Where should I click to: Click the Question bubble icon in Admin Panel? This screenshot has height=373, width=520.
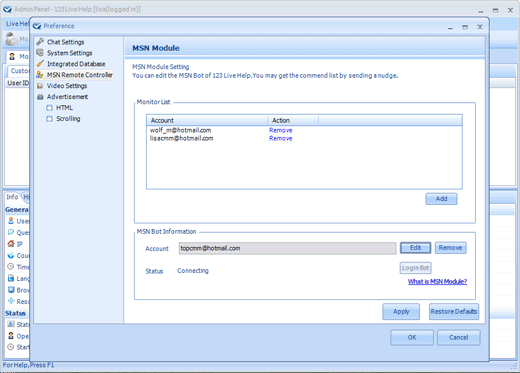[11, 232]
